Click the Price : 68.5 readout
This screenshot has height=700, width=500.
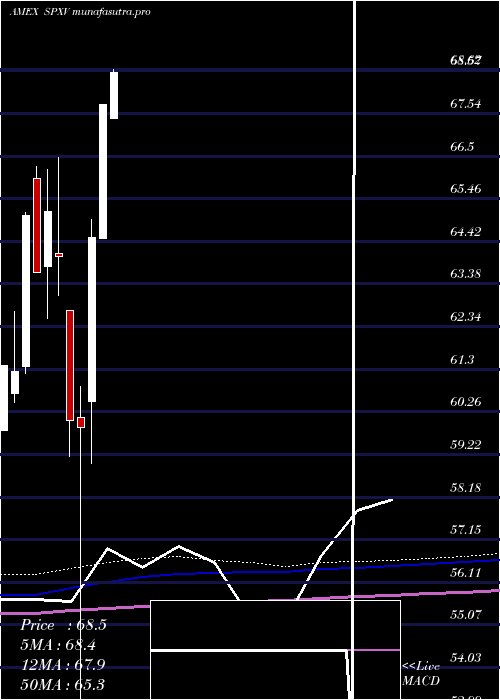[x=63, y=625]
